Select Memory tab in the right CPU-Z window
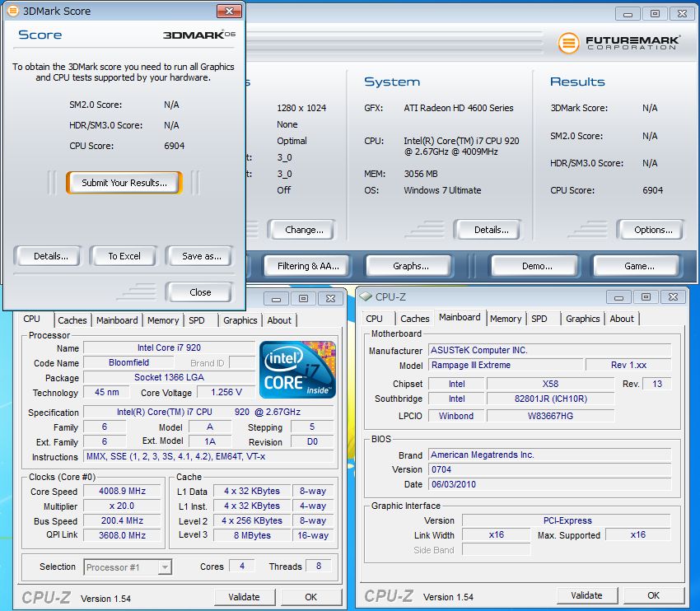 tap(505, 319)
